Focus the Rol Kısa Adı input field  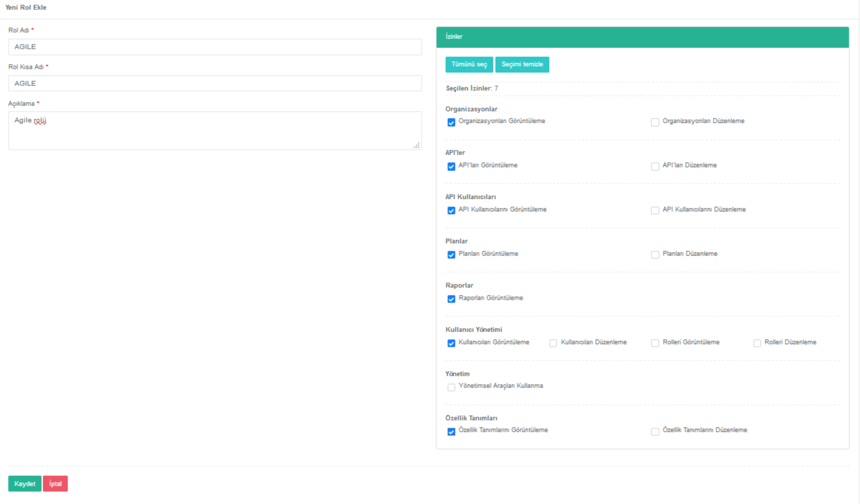coord(215,83)
